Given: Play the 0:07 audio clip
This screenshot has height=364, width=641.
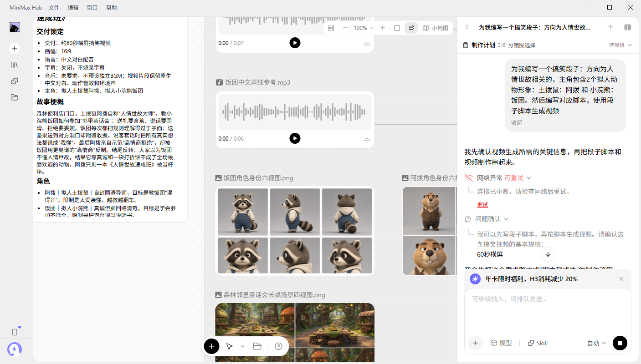Looking at the screenshot, I should (x=295, y=43).
